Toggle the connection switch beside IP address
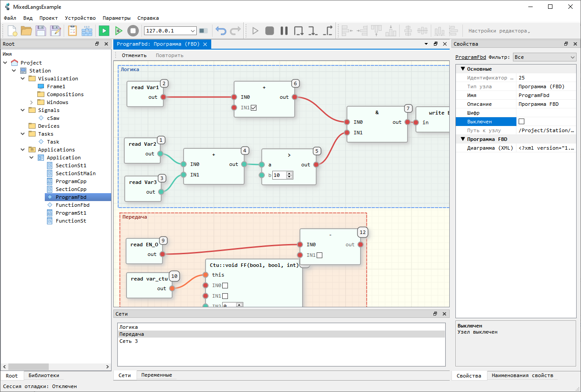The image size is (581, 392). coord(203,31)
